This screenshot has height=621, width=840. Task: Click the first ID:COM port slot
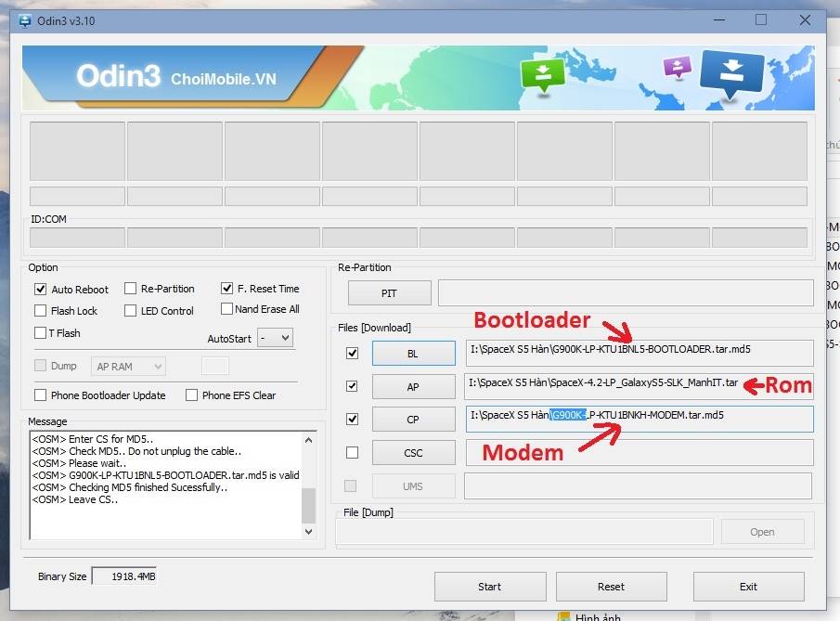click(x=78, y=238)
